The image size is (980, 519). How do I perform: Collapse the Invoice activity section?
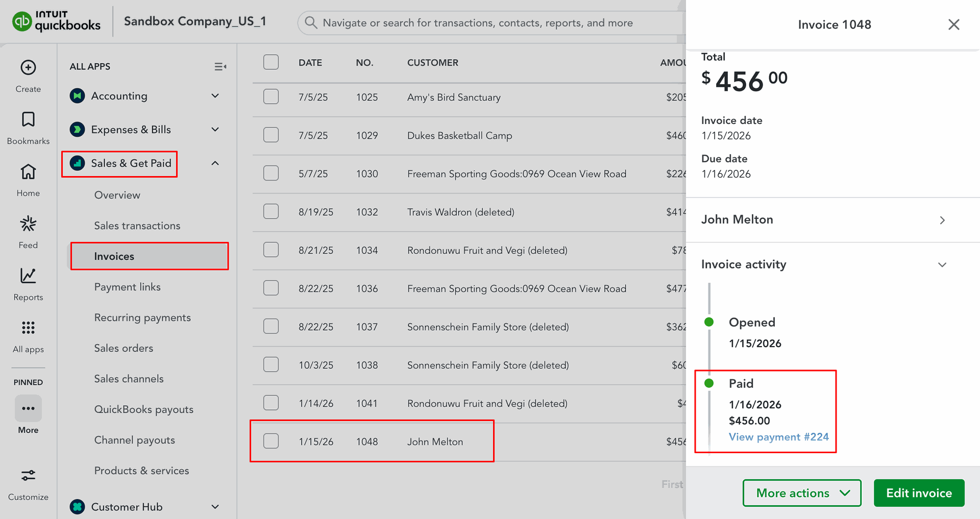pos(942,264)
